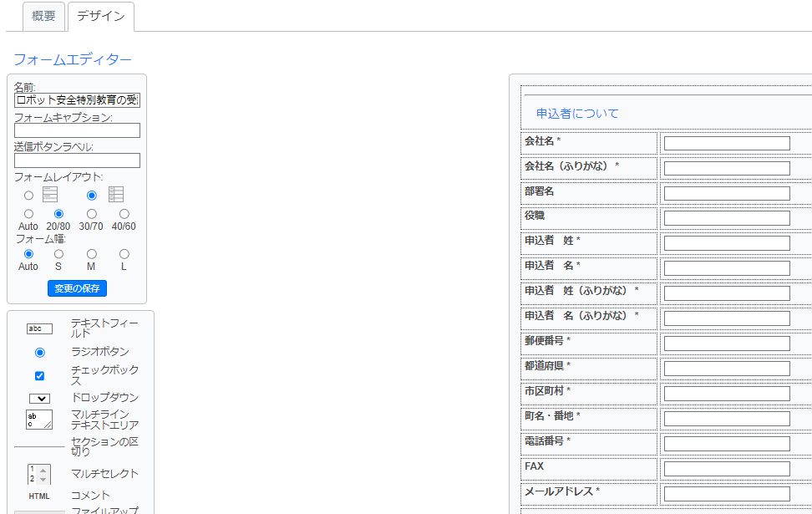Select the HTML Comment (コメント) element icon
812x514 pixels.
[39, 496]
